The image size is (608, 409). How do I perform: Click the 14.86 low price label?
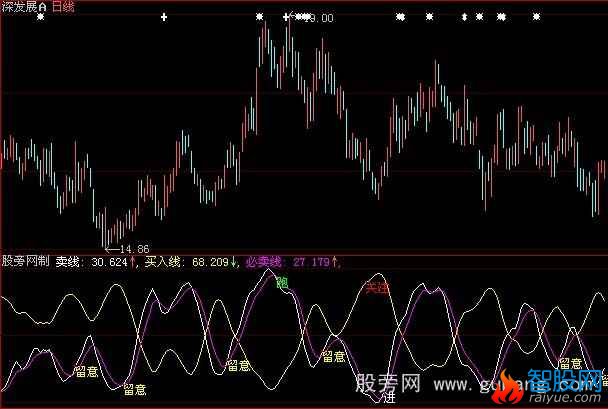pyautogui.click(x=135, y=249)
